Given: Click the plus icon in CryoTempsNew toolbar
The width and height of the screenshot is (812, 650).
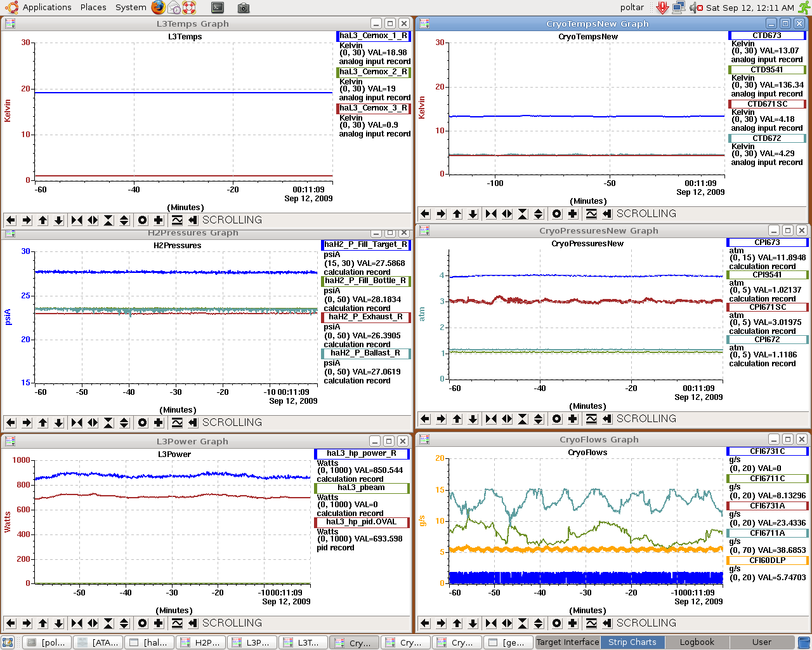Looking at the screenshot, I should point(573,214).
